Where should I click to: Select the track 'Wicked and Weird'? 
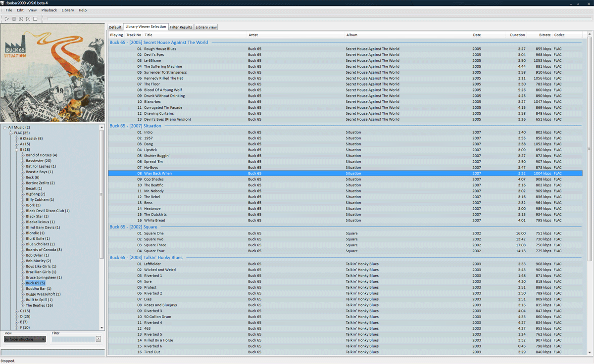coord(346,270)
